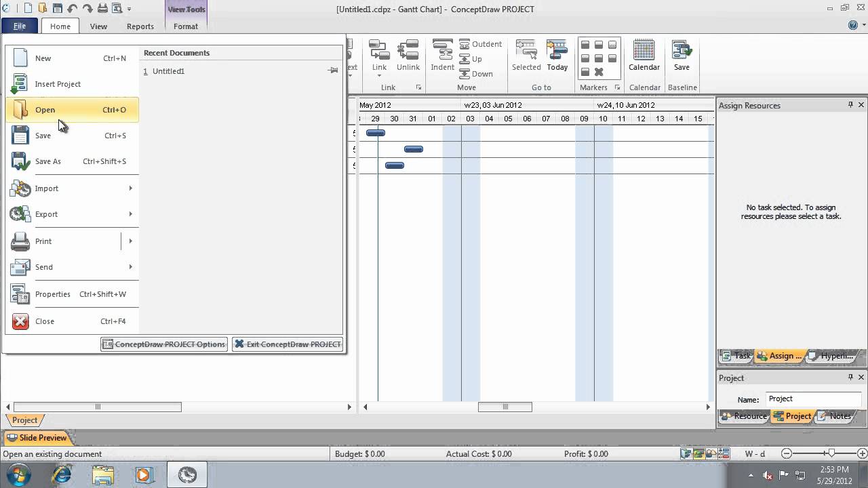
Task: Click the Unlink tasks icon
Action: coord(408,50)
